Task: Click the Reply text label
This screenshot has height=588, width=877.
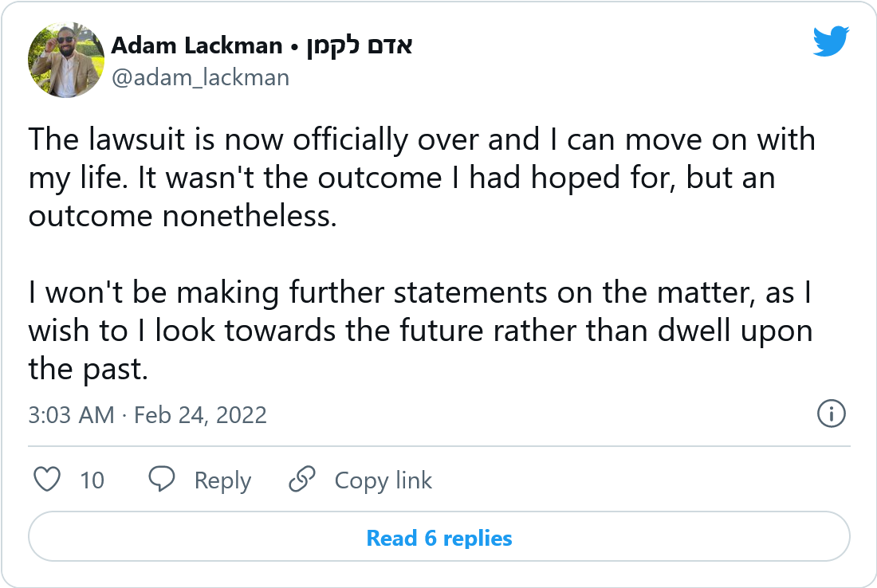Action: coord(222,480)
